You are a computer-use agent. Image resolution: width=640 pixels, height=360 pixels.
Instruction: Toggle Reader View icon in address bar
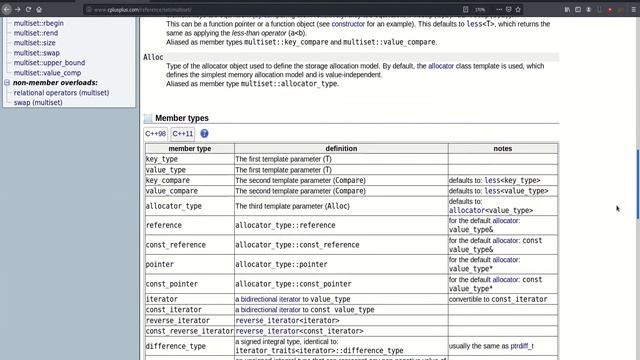[x=466, y=9]
